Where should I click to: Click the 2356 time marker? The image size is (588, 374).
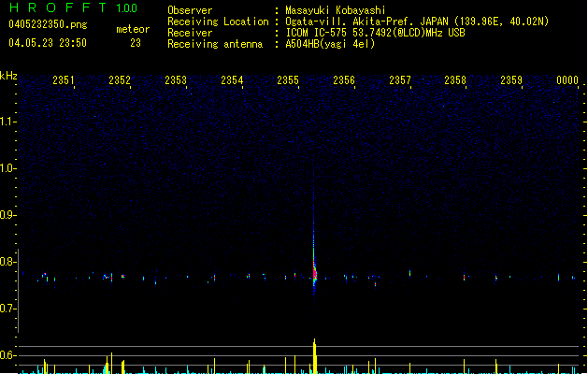pyautogui.click(x=344, y=79)
